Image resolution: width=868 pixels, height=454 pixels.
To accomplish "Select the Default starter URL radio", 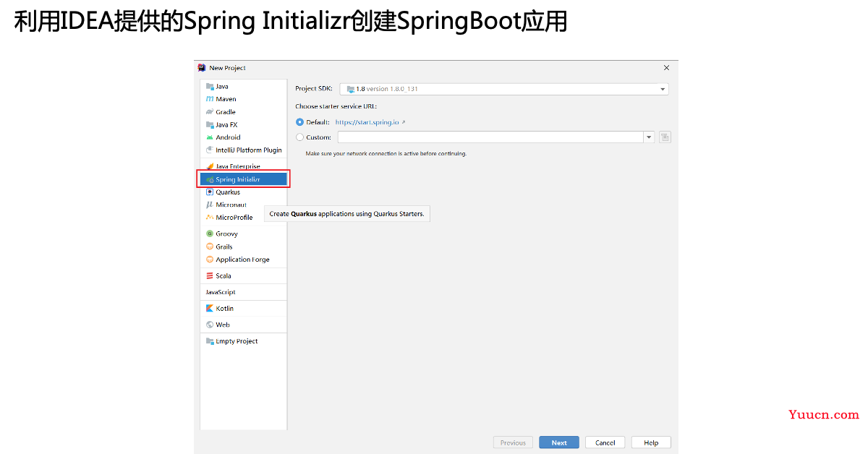I will coord(299,122).
